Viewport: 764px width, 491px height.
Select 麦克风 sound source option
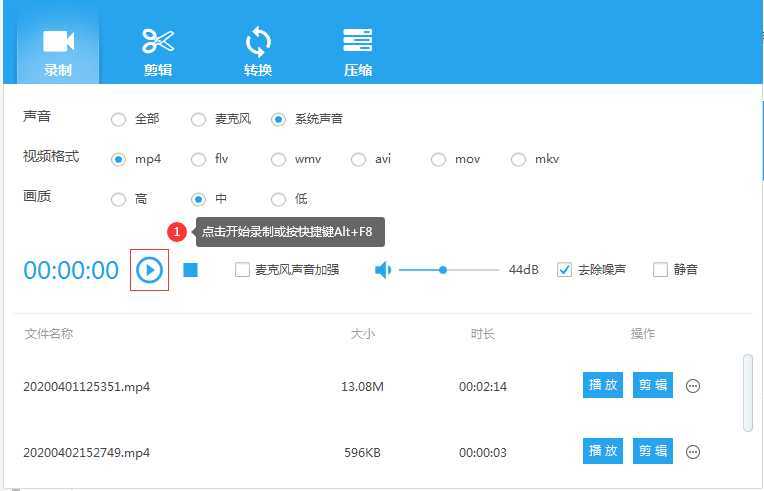coord(198,119)
